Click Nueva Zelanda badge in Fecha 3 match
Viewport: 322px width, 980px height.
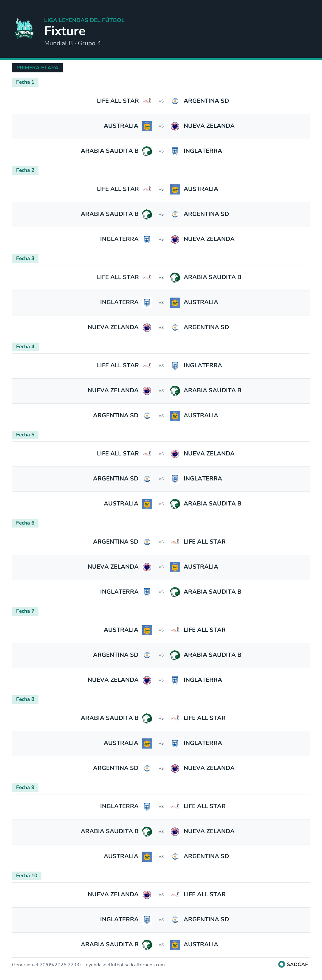pos(147,328)
